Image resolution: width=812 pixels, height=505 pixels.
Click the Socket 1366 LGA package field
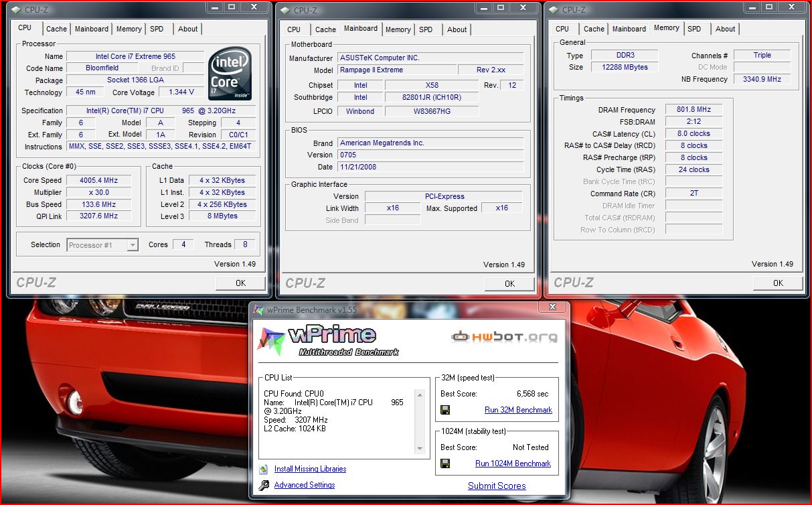point(135,80)
